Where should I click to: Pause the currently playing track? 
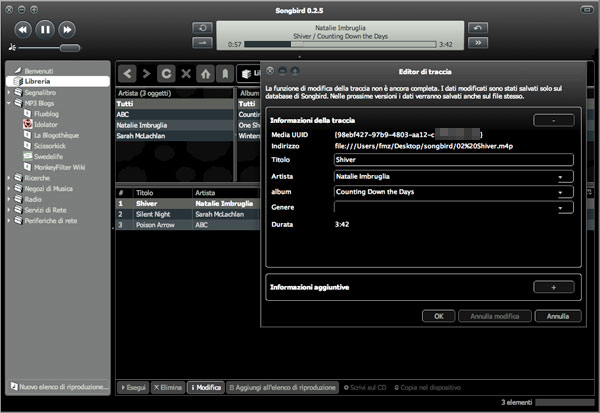coord(45,29)
